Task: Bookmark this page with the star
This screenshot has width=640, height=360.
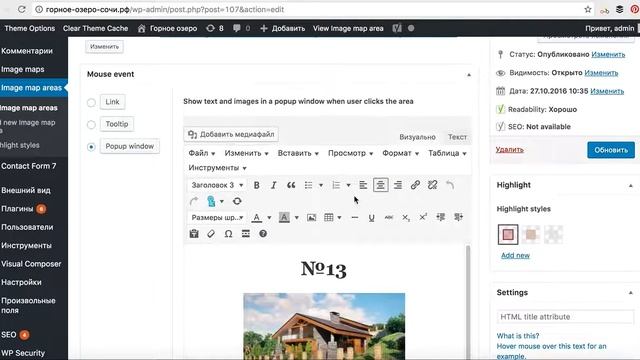Action: coord(588,9)
